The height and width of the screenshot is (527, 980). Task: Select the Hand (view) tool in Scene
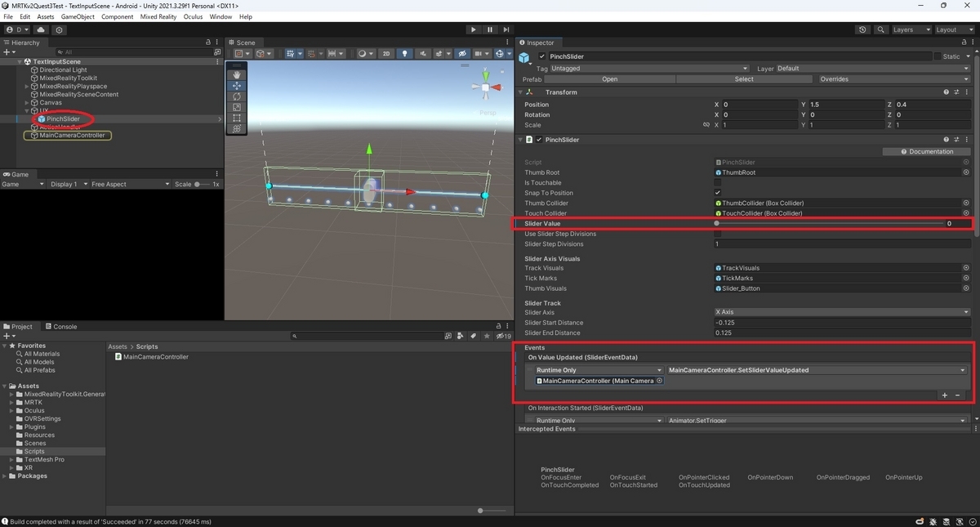pos(237,74)
